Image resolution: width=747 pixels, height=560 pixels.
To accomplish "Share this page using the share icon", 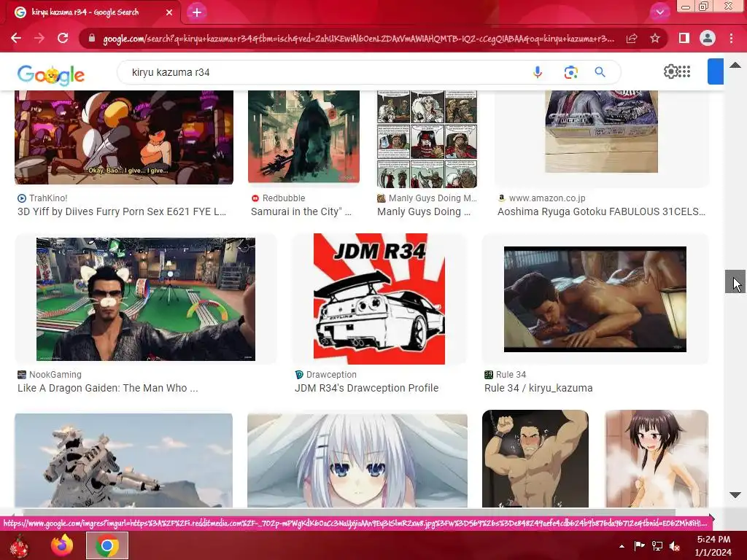I will (632, 38).
